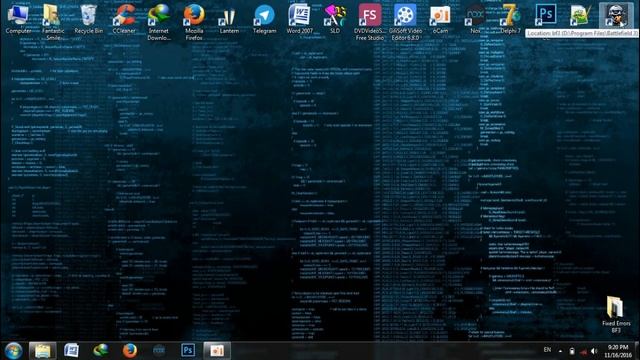
Task: Select the Recycle Bin desktop icon
Action: [x=89, y=19]
